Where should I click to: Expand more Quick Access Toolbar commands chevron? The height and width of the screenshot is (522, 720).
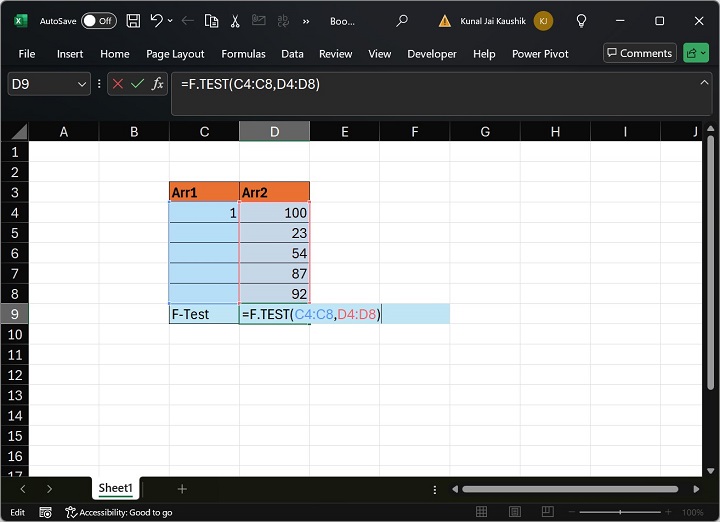[305, 21]
